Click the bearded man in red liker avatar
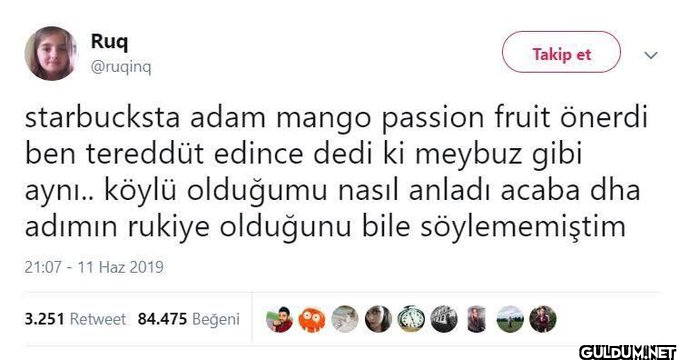The height and width of the screenshot is (360, 680). click(279, 320)
